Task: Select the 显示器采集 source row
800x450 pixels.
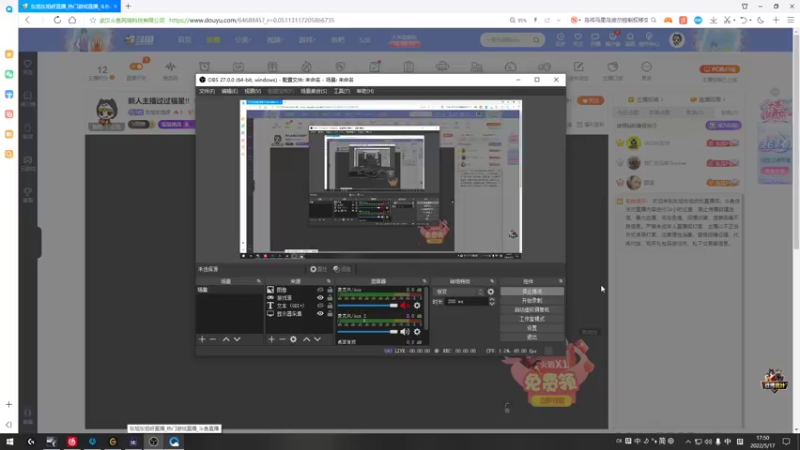Action: 299,314
